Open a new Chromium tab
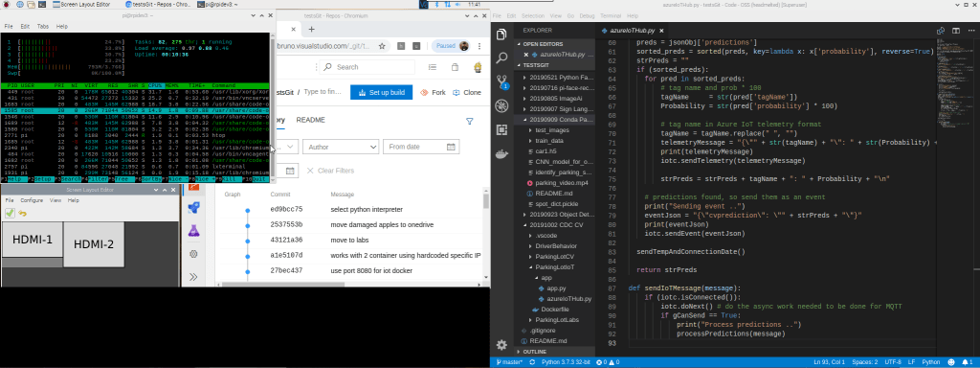 pos(311,29)
